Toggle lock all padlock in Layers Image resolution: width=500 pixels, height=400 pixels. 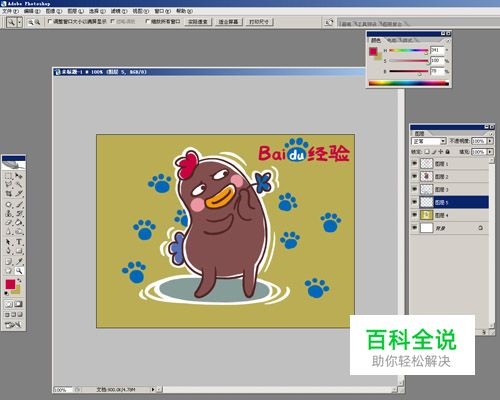[x=448, y=152]
